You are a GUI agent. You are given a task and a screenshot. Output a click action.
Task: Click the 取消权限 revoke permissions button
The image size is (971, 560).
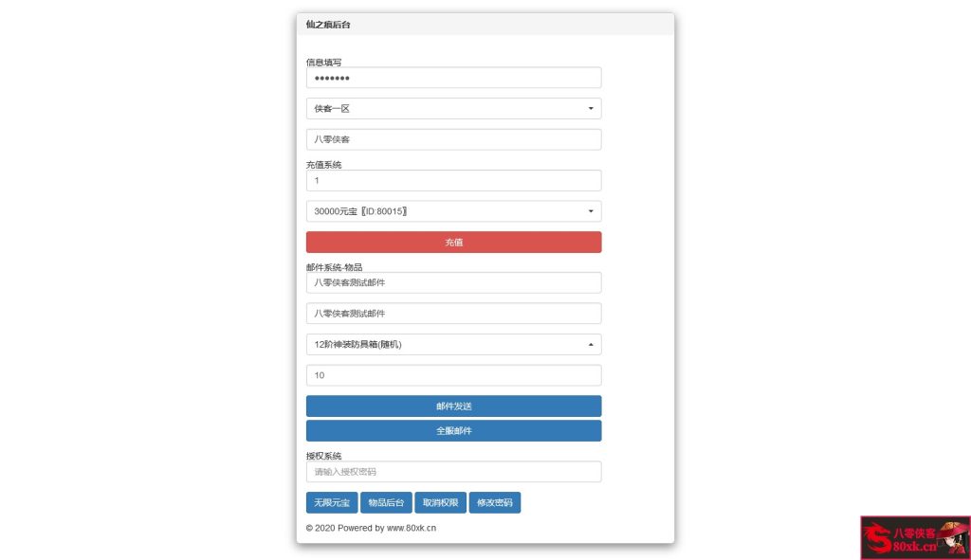click(440, 502)
